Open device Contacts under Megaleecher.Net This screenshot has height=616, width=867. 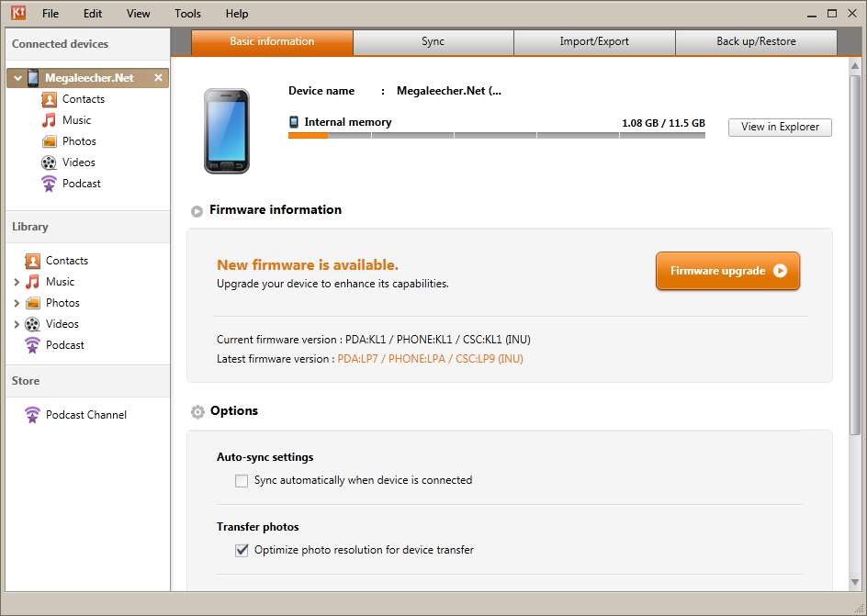coord(84,99)
